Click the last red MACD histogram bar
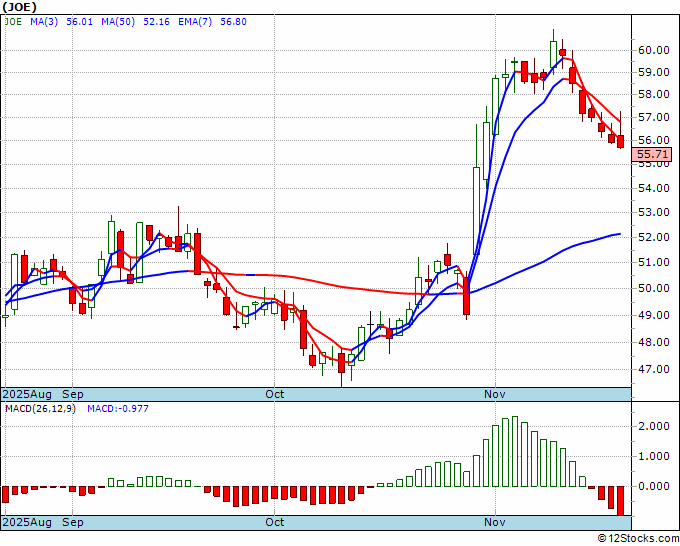This screenshot has height=546, width=680. click(x=620, y=500)
